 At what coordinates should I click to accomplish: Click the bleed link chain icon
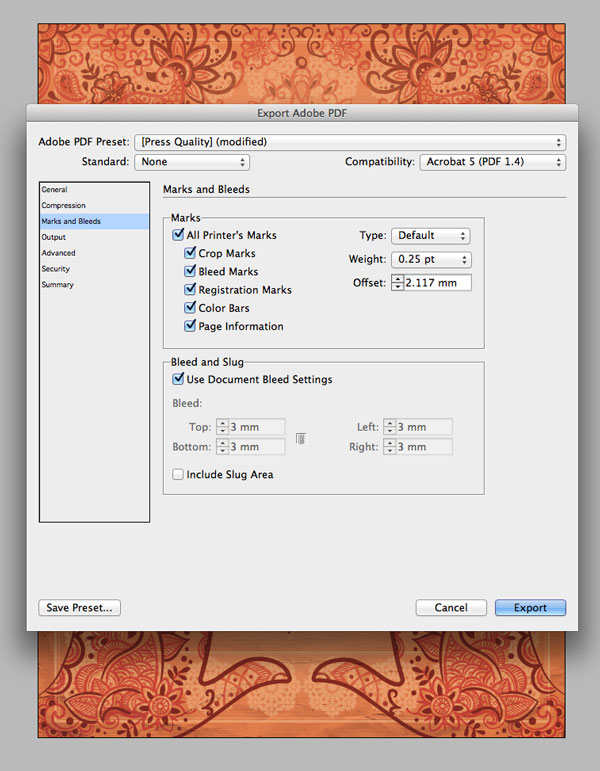coord(301,438)
